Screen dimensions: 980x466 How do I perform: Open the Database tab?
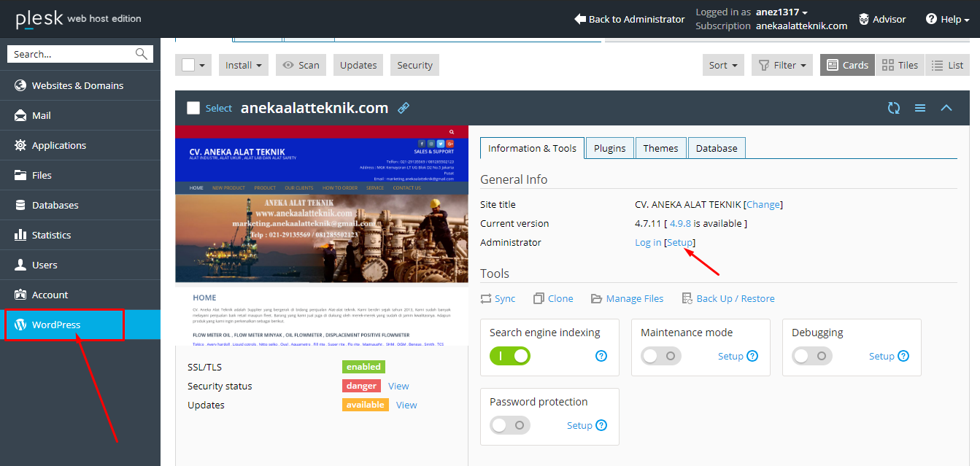717,148
